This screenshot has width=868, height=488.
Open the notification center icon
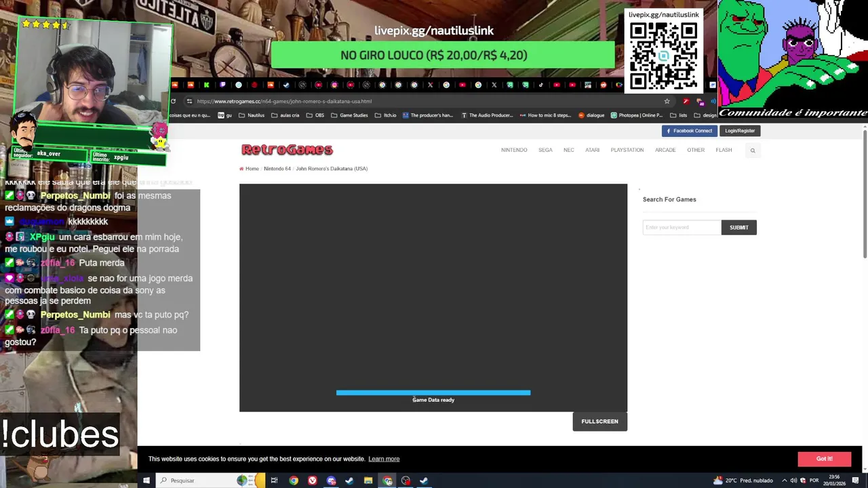point(855,481)
